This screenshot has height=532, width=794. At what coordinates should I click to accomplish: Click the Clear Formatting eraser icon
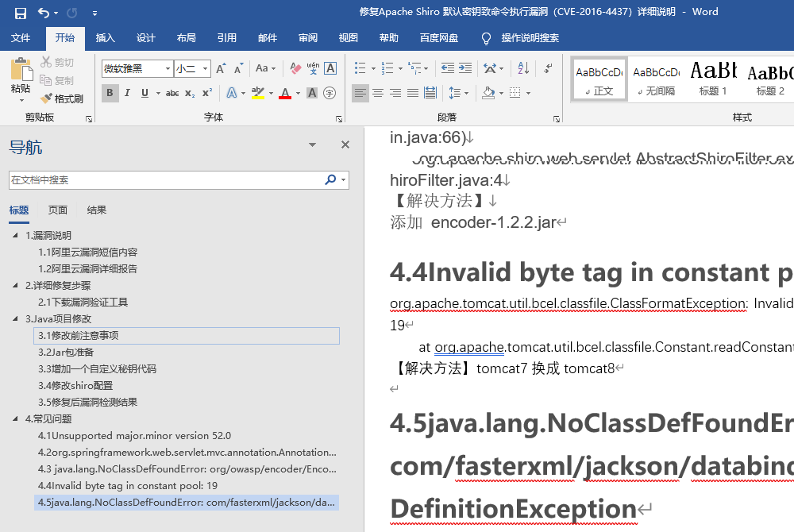pos(295,69)
